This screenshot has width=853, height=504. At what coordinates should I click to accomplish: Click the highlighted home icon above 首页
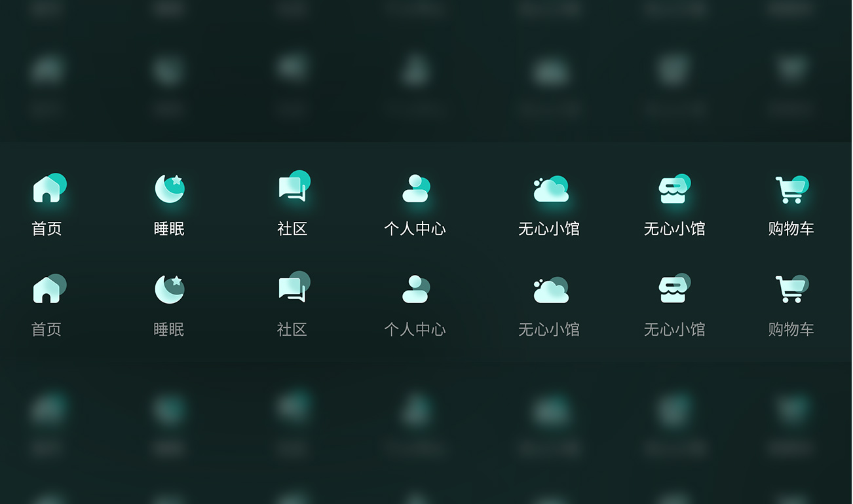pos(48,189)
